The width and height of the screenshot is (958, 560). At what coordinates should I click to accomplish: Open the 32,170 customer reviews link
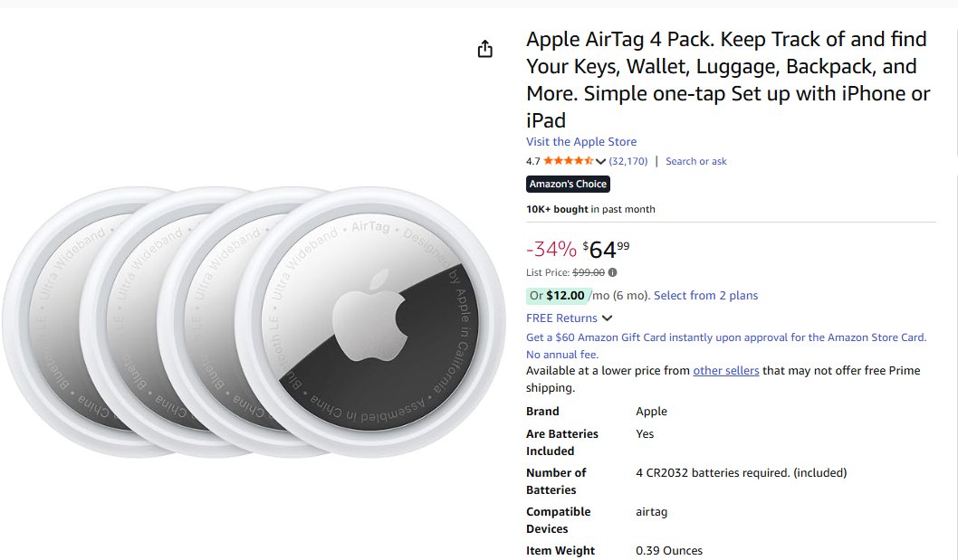point(628,161)
